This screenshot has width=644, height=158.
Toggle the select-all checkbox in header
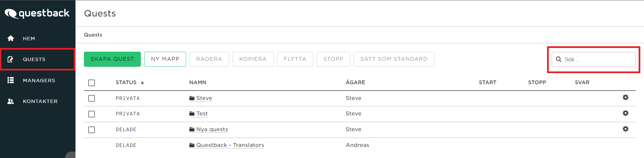(x=92, y=83)
